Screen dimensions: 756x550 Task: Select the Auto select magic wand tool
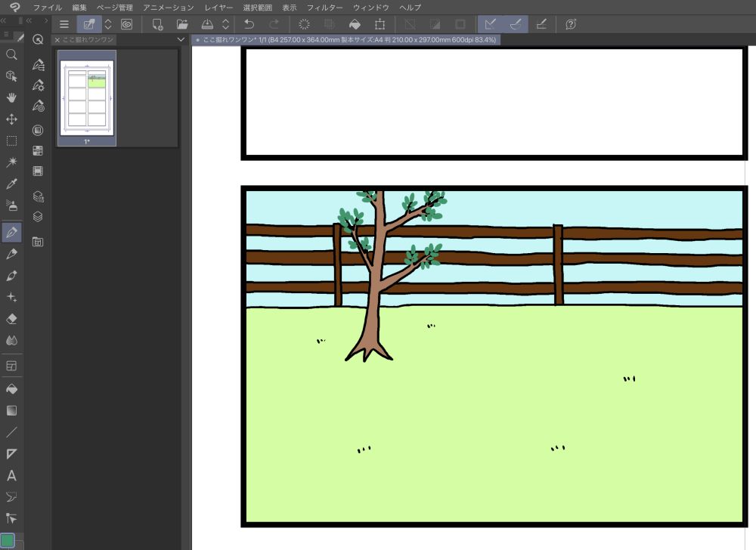(x=11, y=162)
